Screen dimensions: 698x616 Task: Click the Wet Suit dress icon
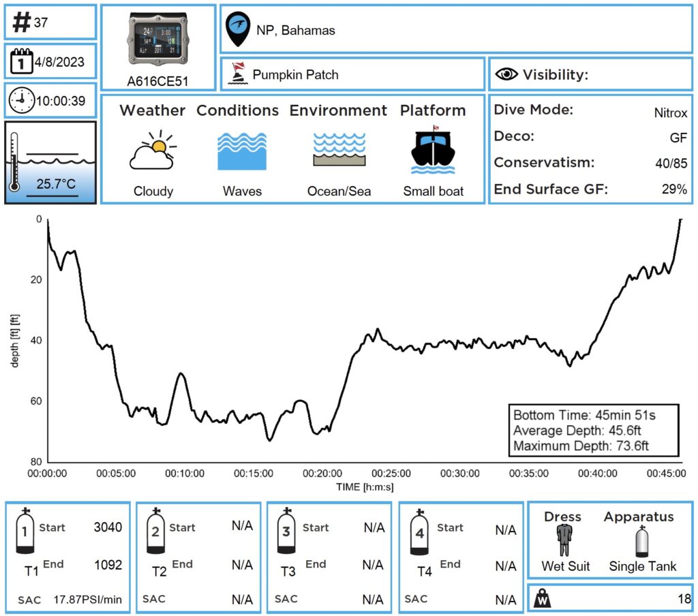[563, 541]
